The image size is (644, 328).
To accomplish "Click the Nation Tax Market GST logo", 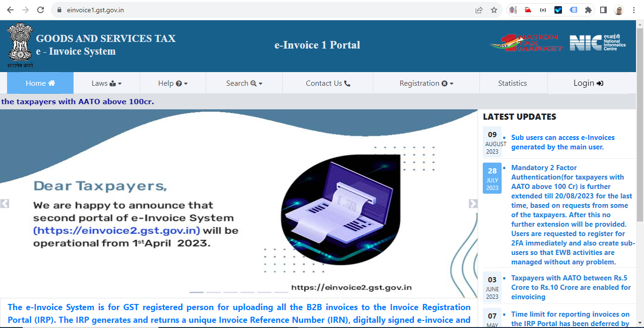I will coord(526,43).
